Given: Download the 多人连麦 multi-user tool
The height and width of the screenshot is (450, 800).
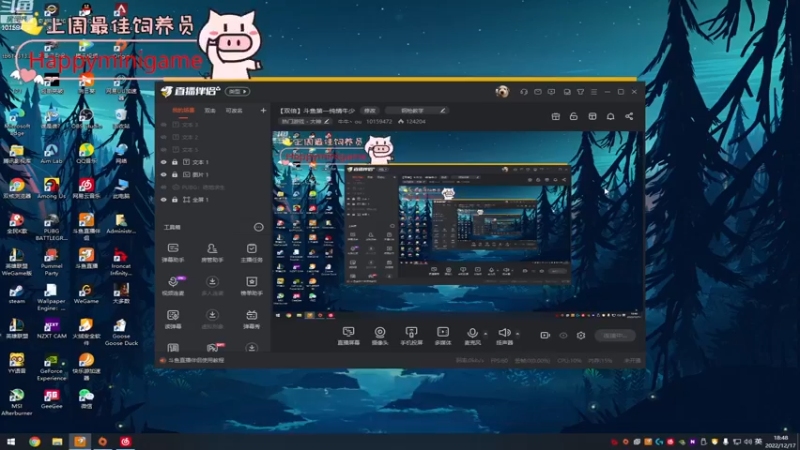Looking at the screenshot, I should click(212, 286).
